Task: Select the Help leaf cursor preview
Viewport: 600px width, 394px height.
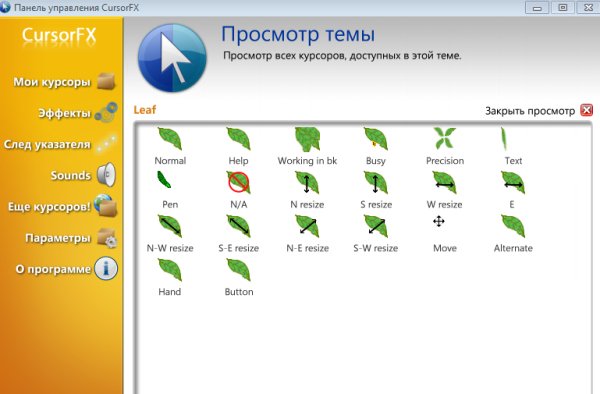Action: (x=238, y=139)
